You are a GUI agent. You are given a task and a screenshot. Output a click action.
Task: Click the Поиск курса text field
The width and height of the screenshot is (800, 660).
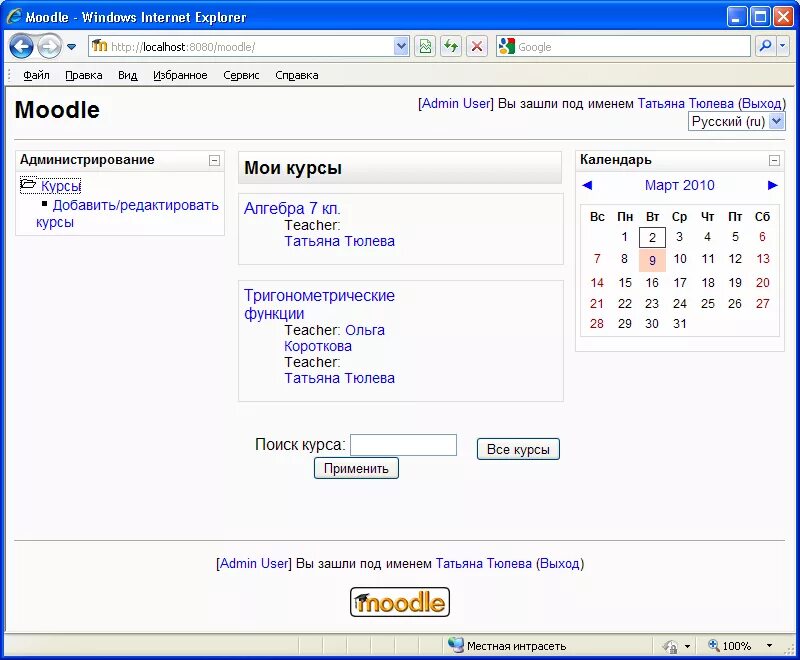tap(403, 445)
